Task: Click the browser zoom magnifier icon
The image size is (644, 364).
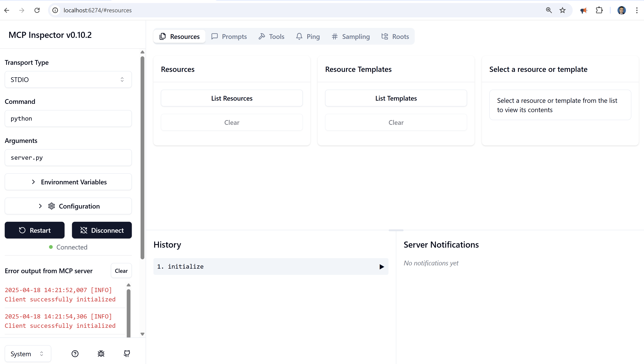Action: (x=549, y=10)
